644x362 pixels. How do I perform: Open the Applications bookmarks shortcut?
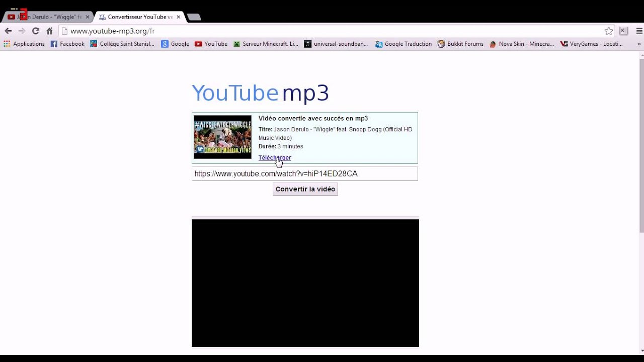24,44
